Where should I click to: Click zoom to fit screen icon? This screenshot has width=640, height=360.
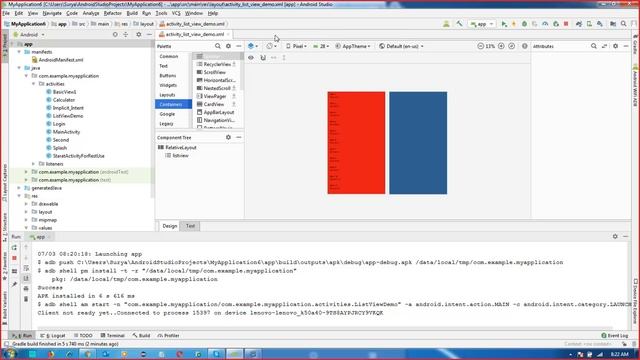pyautogui.click(x=511, y=46)
